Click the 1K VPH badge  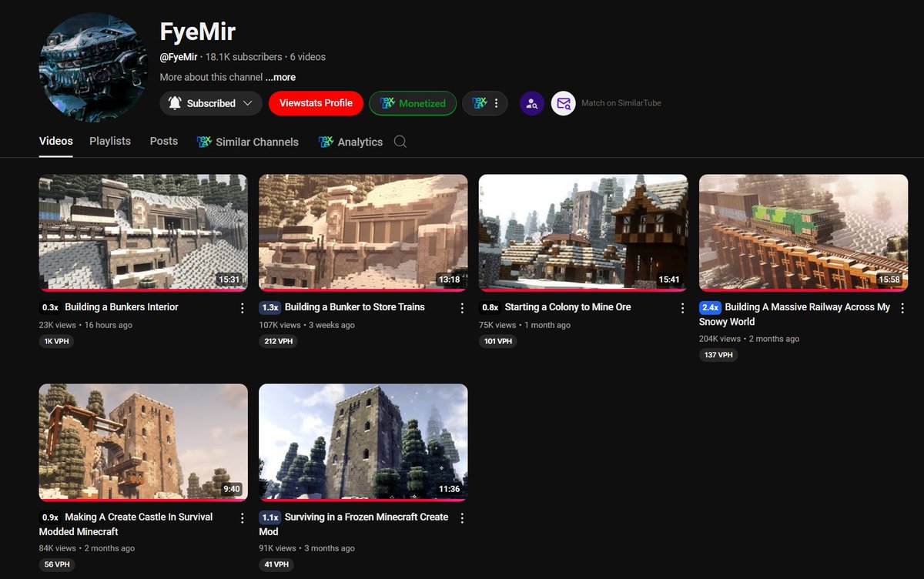click(56, 341)
